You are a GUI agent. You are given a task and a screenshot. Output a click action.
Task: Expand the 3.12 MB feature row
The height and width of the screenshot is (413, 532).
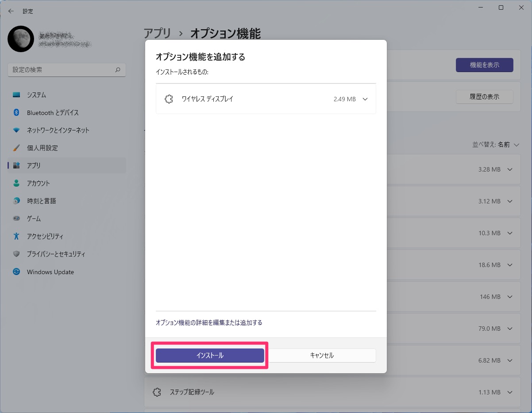(510, 201)
